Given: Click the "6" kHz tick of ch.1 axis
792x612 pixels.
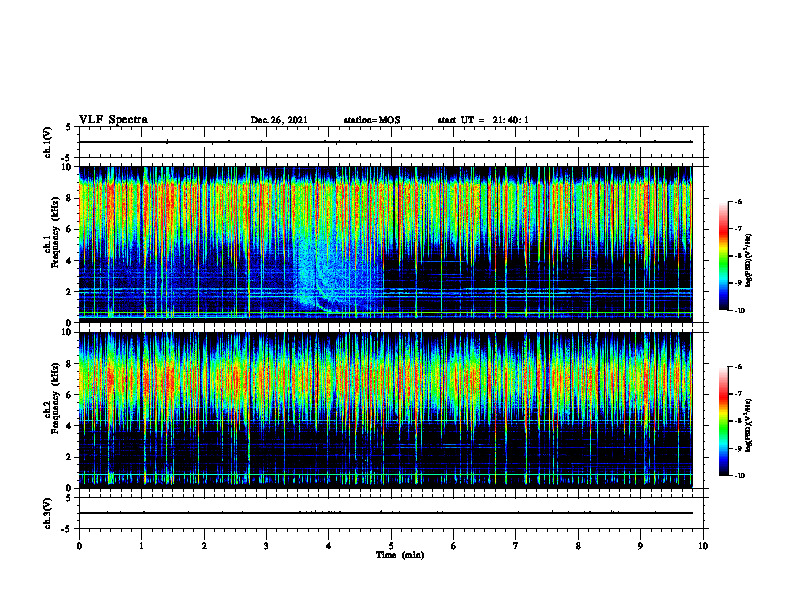Looking at the screenshot, I should 69,229.
